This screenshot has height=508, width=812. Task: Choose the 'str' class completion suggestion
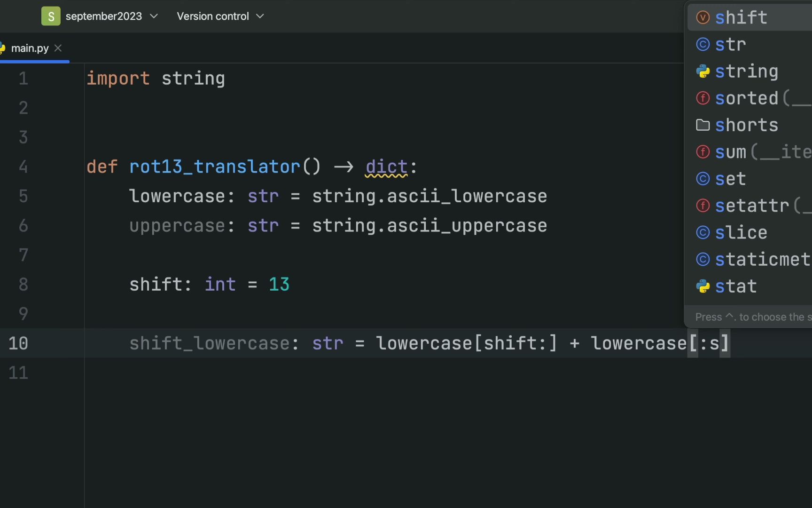click(750, 44)
